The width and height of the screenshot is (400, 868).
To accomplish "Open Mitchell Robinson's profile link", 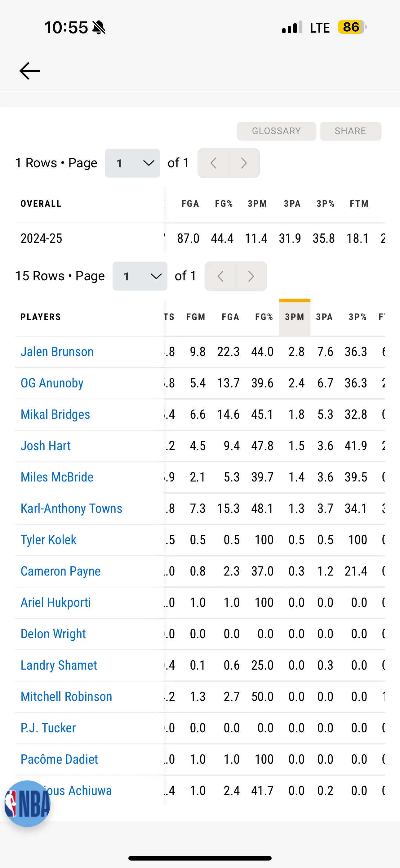I will 66,697.
